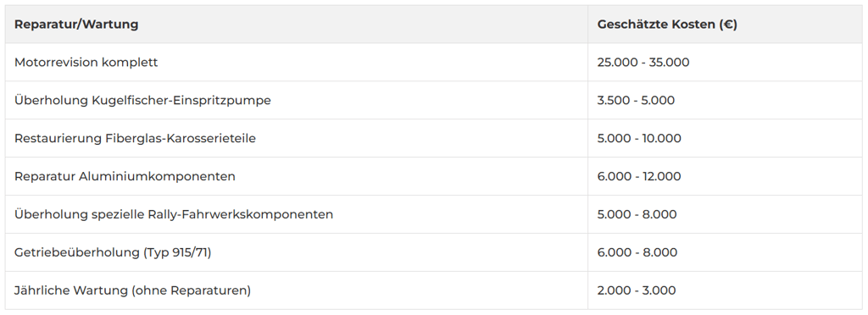The image size is (868, 315).
Task: Click Überholung spezielle Rally-Fahrwerkskomponenten text
Action: click(174, 214)
